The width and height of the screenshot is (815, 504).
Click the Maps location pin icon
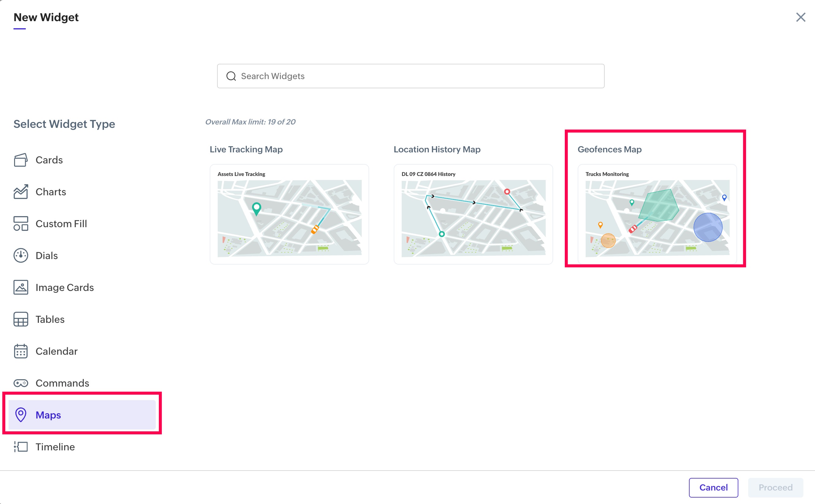coord(21,415)
